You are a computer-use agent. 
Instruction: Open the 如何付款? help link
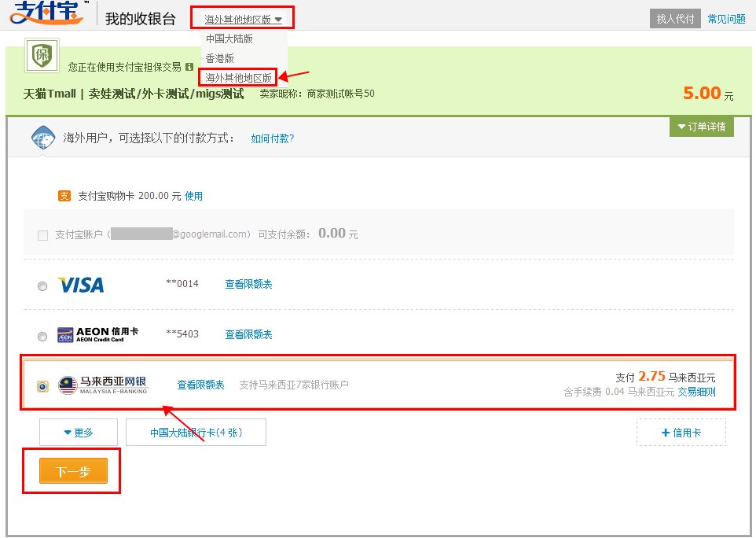tap(272, 138)
